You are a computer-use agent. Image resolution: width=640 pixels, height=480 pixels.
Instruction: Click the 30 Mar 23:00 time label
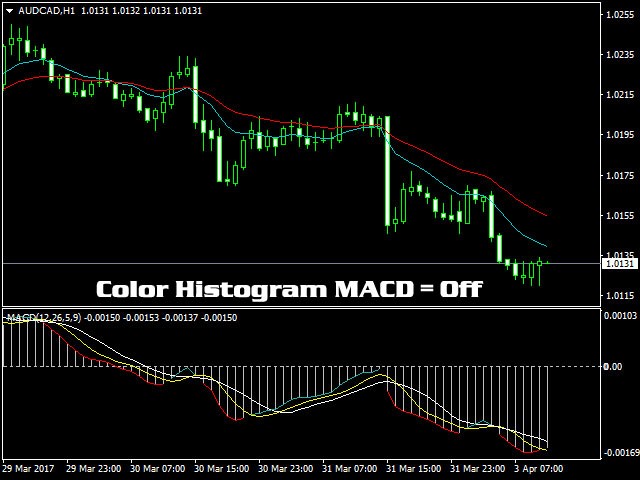(x=286, y=469)
